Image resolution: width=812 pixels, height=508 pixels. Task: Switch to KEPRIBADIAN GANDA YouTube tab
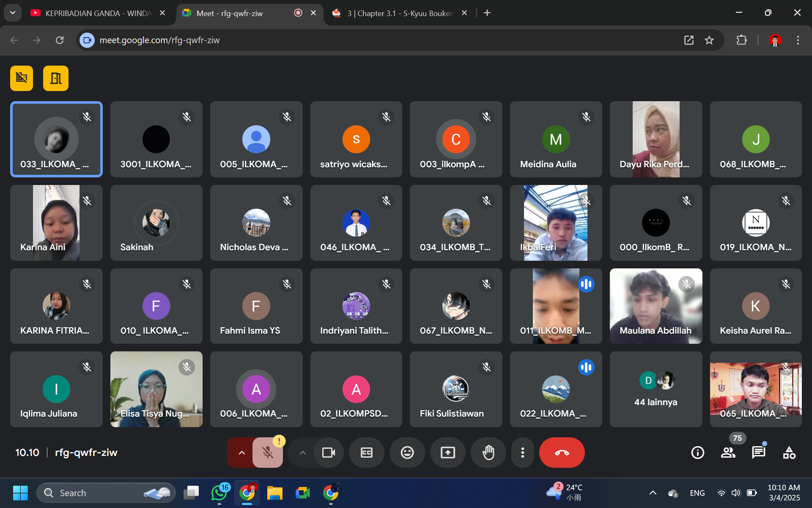click(97, 13)
